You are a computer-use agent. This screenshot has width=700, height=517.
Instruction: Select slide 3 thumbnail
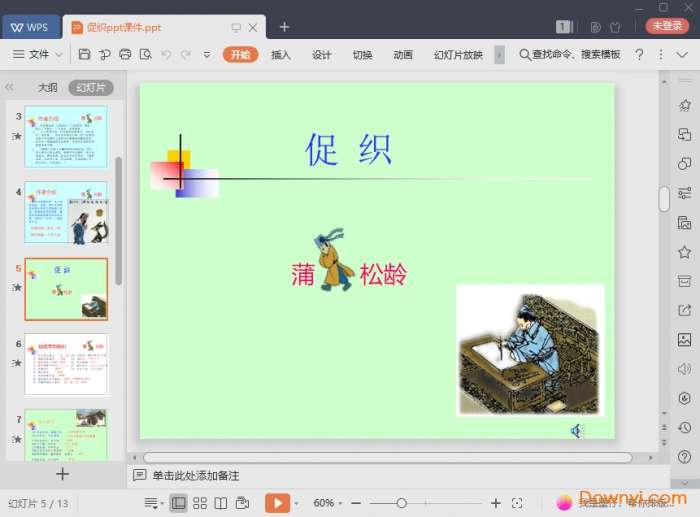tap(66, 137)
